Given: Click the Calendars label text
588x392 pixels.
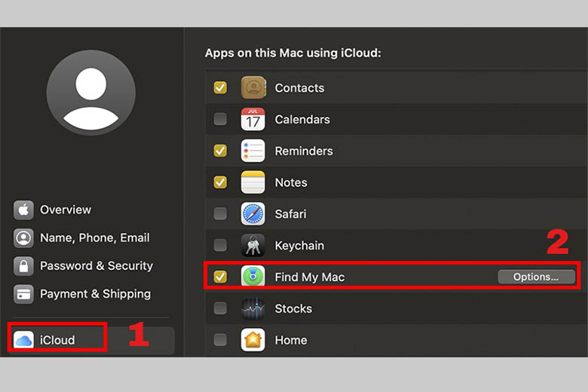Looking at the screenshot, I should click(x=302, y=119).
